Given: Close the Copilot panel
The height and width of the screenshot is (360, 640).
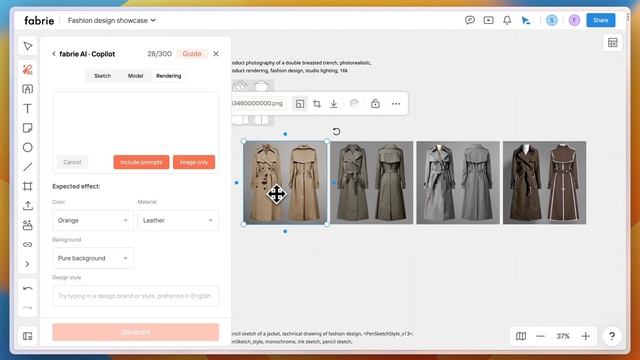Looking at the screenshot, I should click(216, 54).
